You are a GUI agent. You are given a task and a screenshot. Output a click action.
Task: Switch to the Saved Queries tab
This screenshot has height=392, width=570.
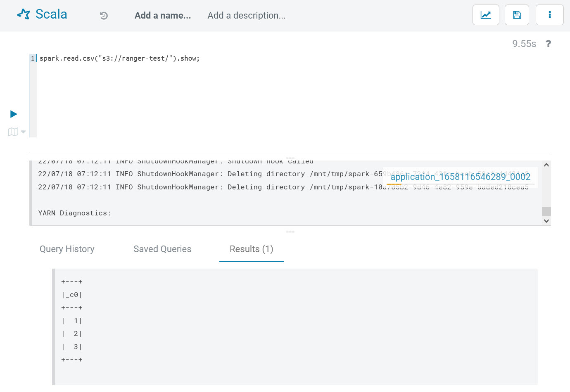[162, 249]
